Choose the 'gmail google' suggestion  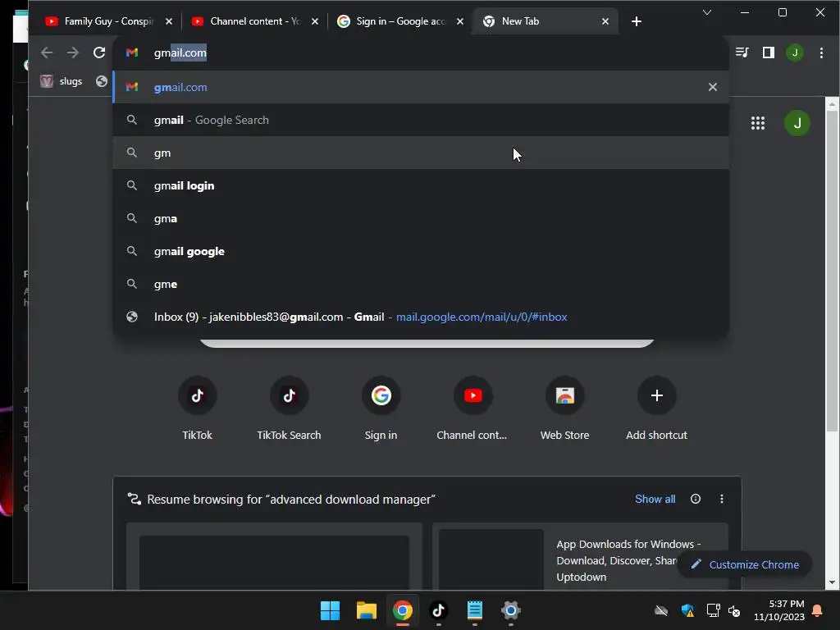[x=421, y=251]
